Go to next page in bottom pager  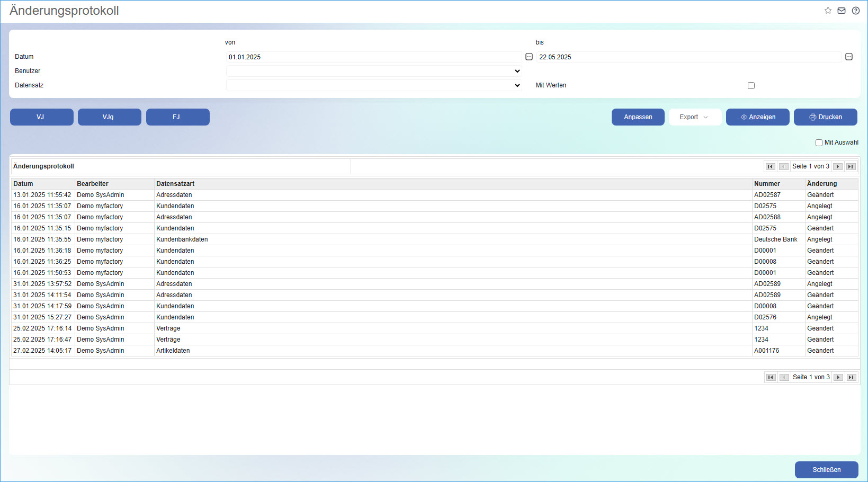click(838, 377)
